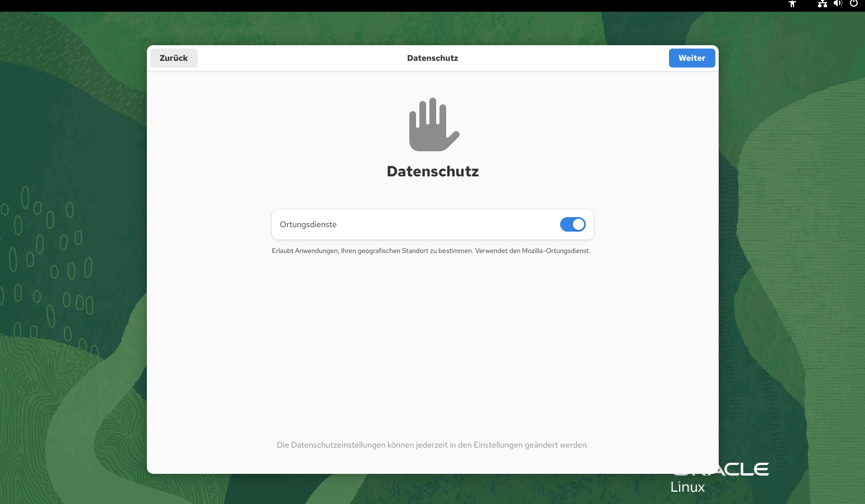Click the gray stop-hand privacy icon
The width and height of the screenshot is (865, 504).
pyautogui.click(x=433, y=124)
